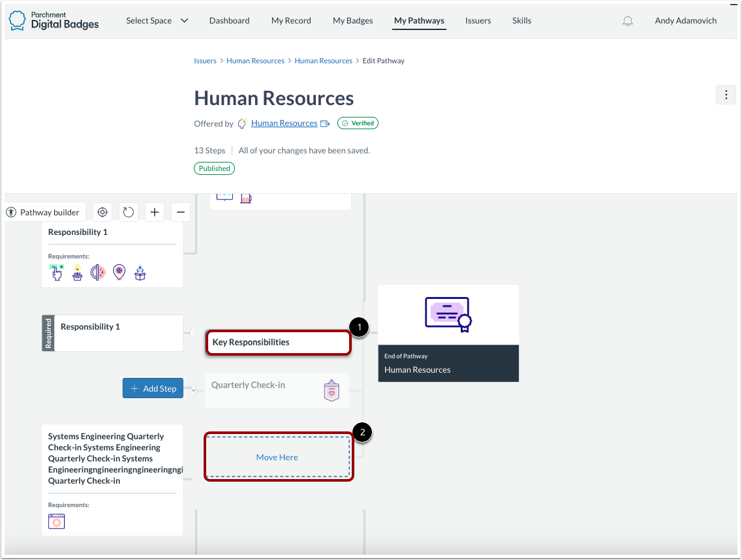The image size is (742, 560).
Task: Click the Verified badge chip
Action: coord(358,123)
